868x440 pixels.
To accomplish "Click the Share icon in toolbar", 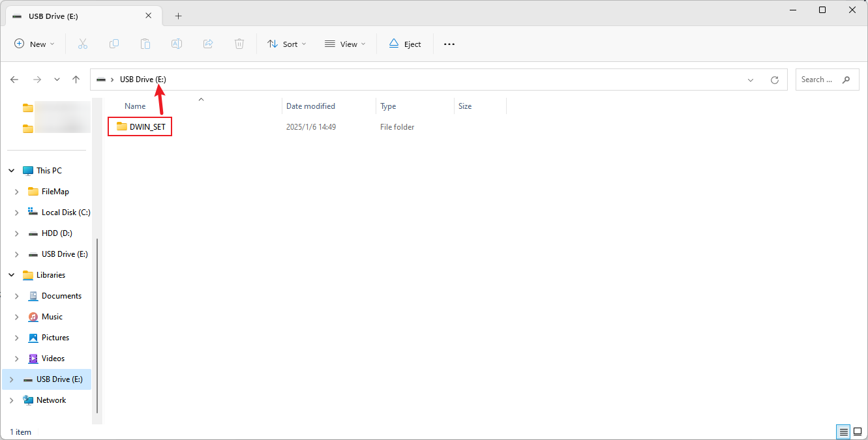I will (x=208, y=44).
